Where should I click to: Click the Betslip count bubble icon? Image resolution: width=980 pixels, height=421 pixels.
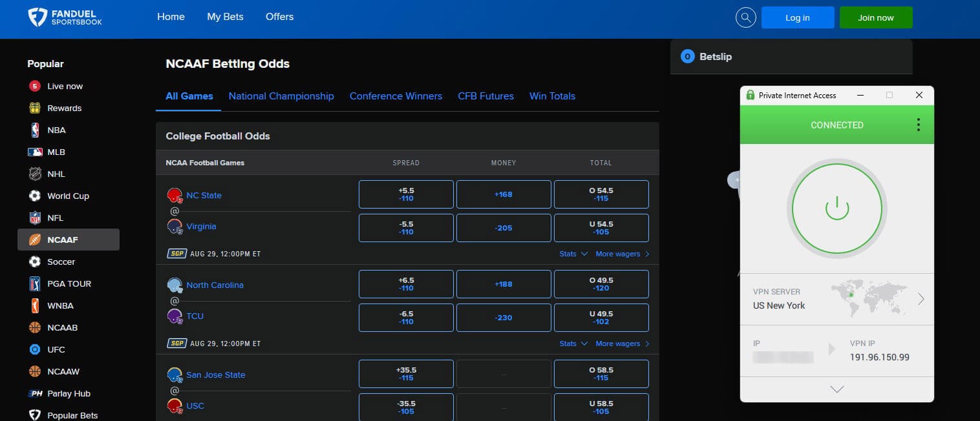688,57
